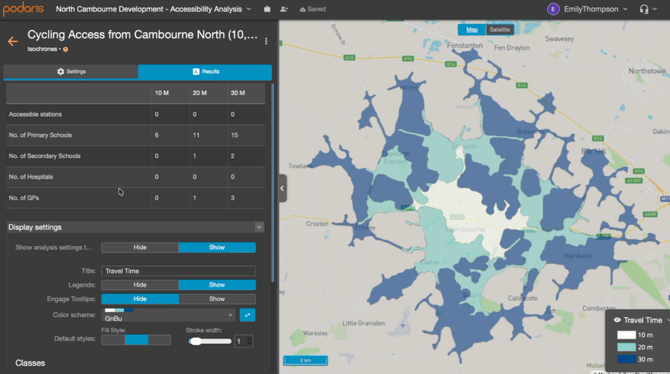Screen dimensions: 670x374
Task: Click the Hardwick label on map
Action: coord(578,256)
